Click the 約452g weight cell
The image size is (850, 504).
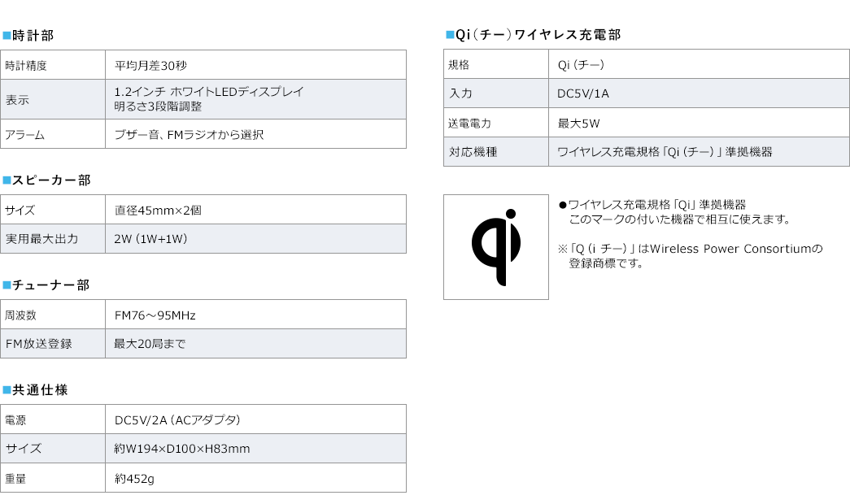coord(256,478)
